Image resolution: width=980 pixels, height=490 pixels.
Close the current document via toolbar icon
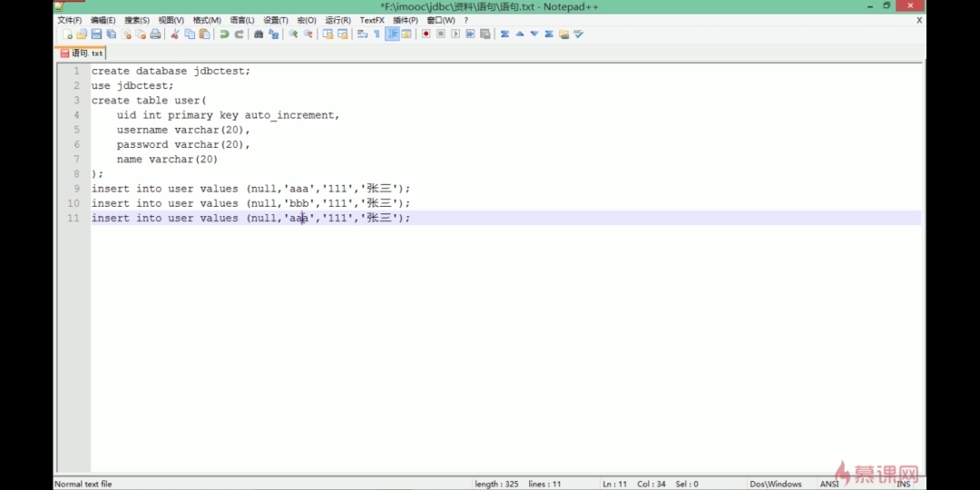click(126, 34)
